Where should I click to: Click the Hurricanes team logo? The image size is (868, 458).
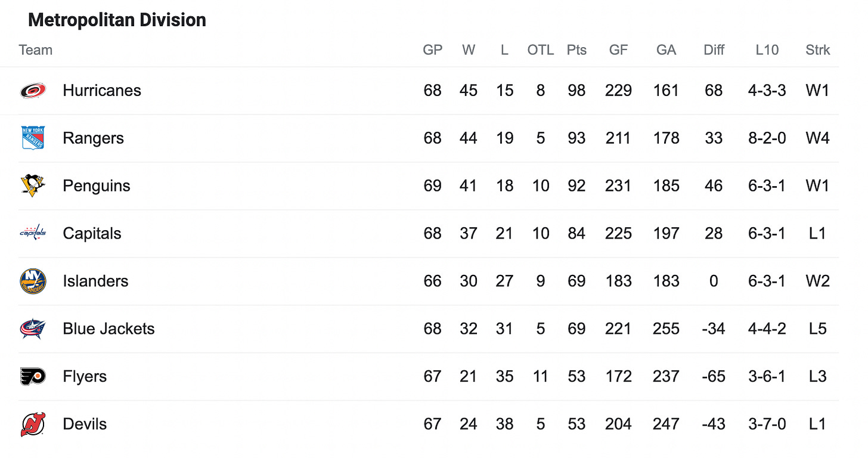(33, 91)
